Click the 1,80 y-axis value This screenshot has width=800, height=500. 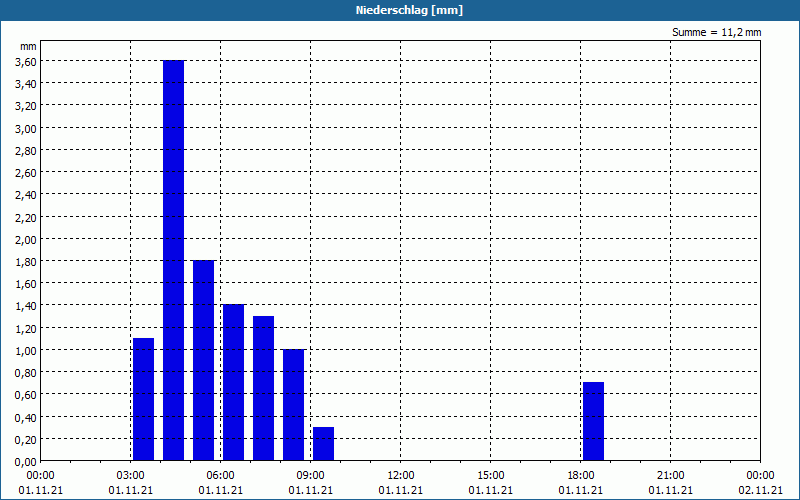coord(26,261)
